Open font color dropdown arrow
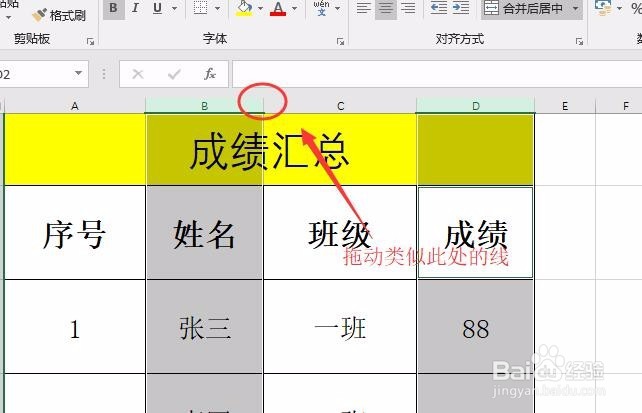 pyautogui.click(x=294, y=9)
